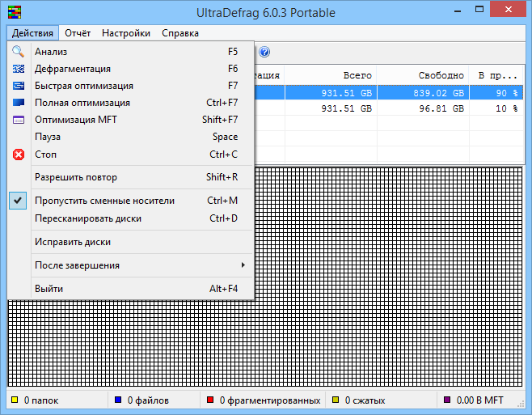Select Быстрая оптимизация entry

pyautogui.click(x=131, y=86)
